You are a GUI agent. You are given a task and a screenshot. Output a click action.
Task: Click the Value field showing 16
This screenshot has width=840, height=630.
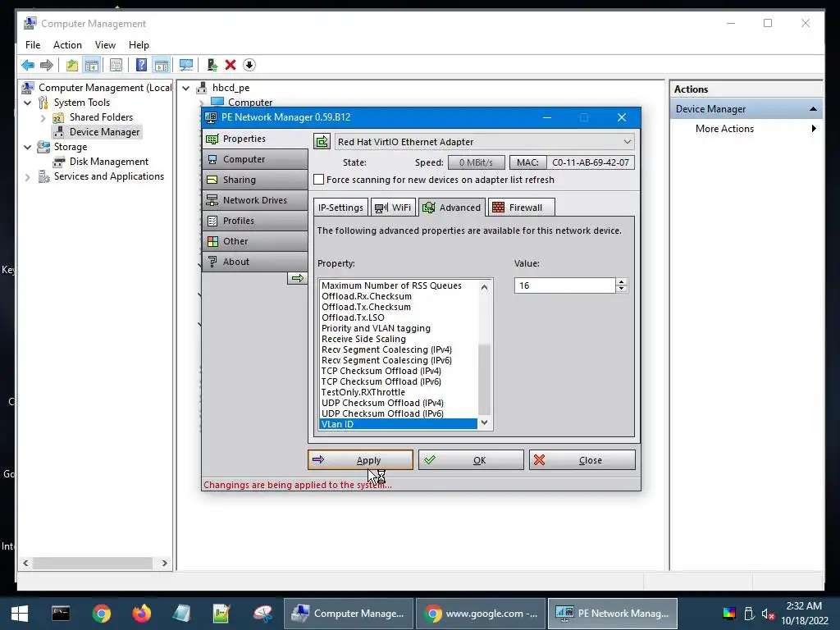pyautogui.click(x=564, y=285)
